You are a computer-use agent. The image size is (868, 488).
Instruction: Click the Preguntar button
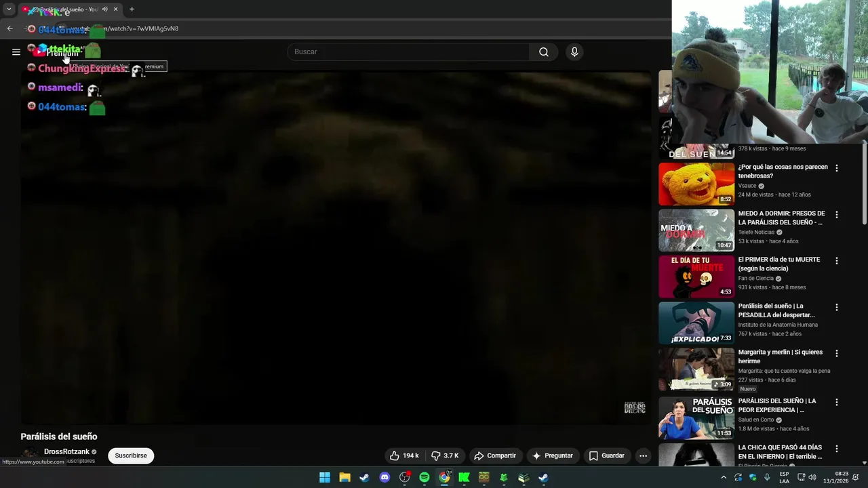tap(553, 455)
